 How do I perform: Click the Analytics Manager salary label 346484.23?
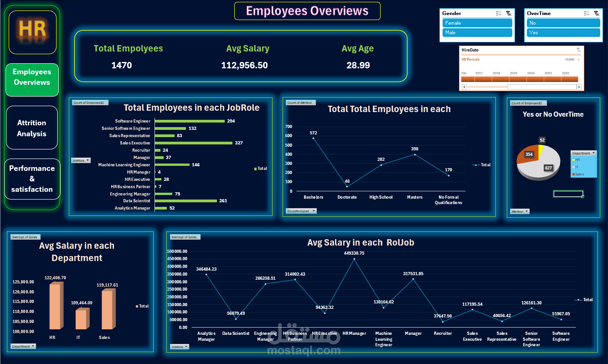(206, 269)
